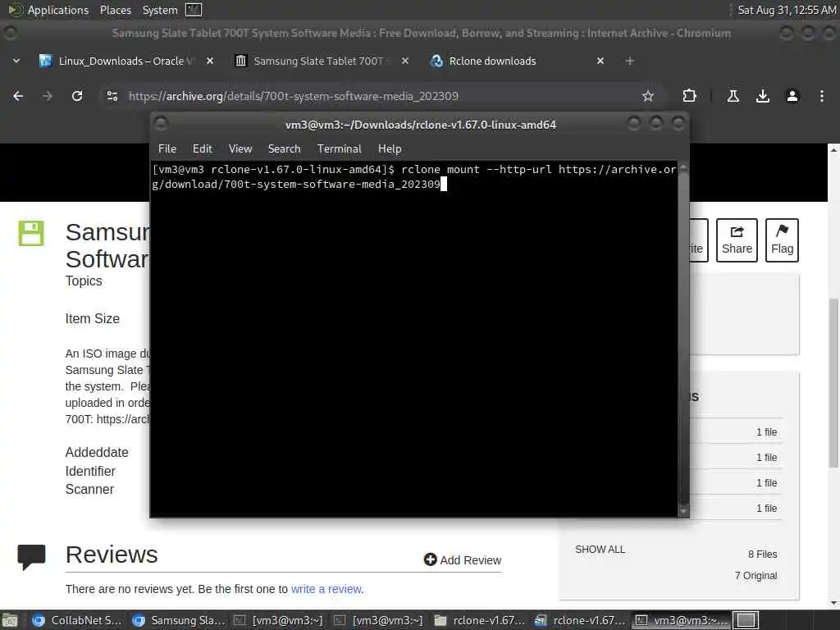Click the terminal scrollbar down arrow

point(683,511)
